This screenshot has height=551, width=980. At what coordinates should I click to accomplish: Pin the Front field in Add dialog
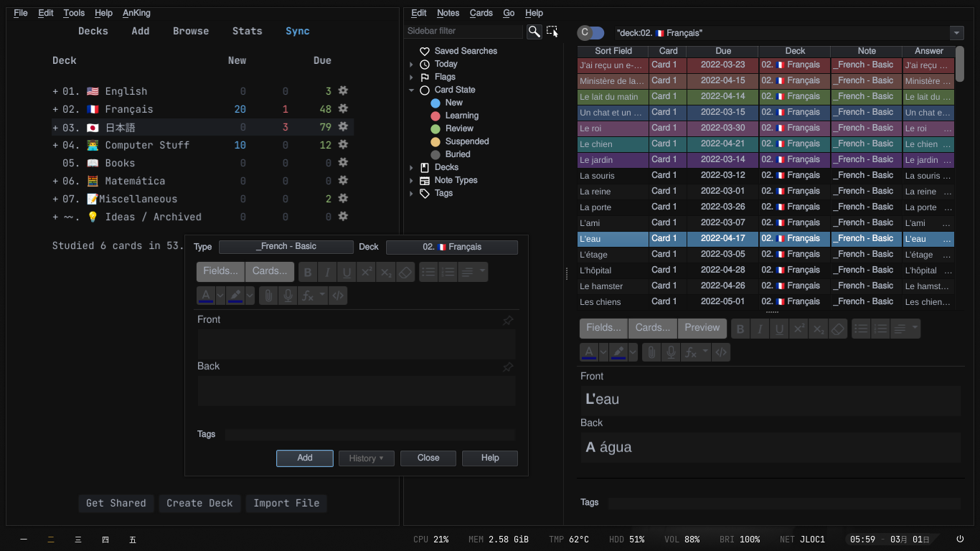point(508,321)
